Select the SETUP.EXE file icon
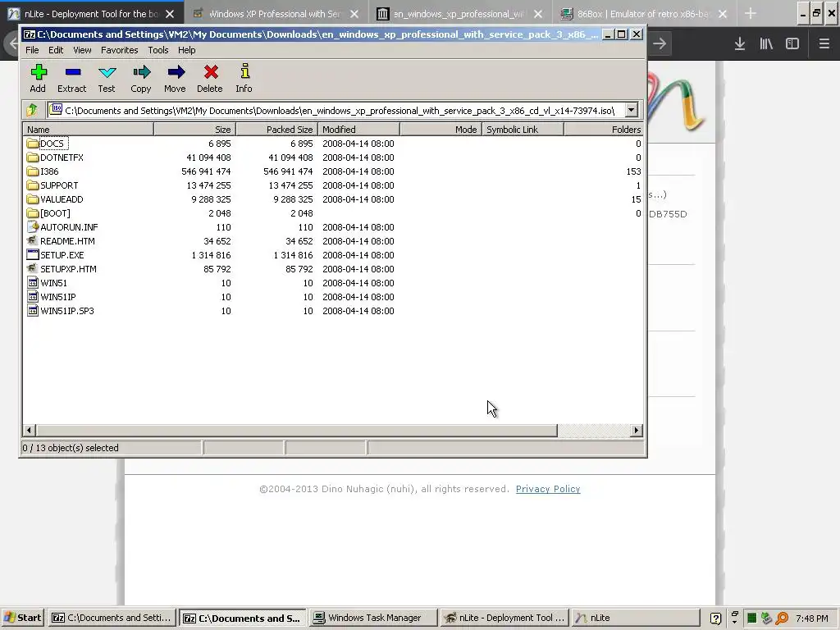Viewport: 840px width, 630px height. click(x=33, y=255)
